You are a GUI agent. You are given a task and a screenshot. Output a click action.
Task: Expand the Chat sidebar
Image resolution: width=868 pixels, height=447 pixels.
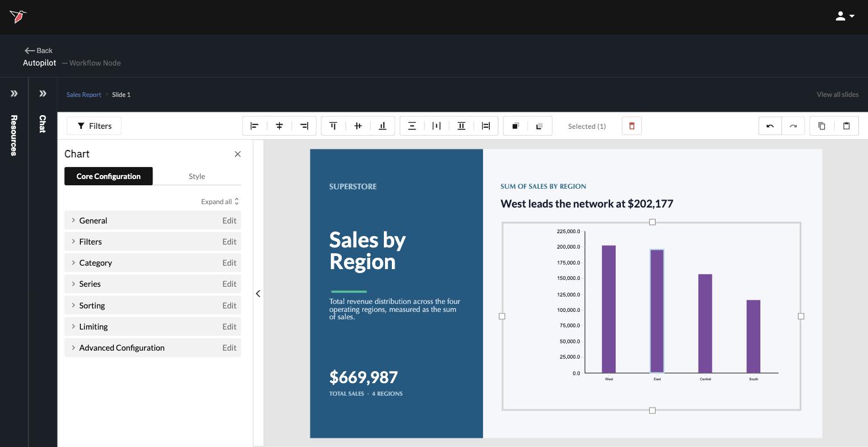tap(43, 94)
